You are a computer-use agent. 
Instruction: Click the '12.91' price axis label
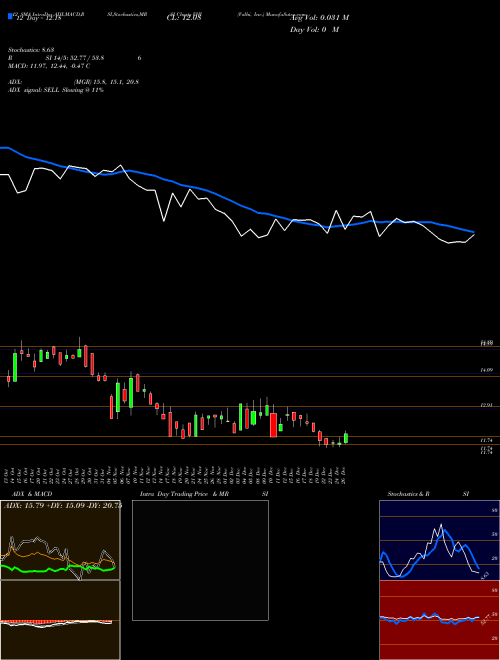click(487, 405)
